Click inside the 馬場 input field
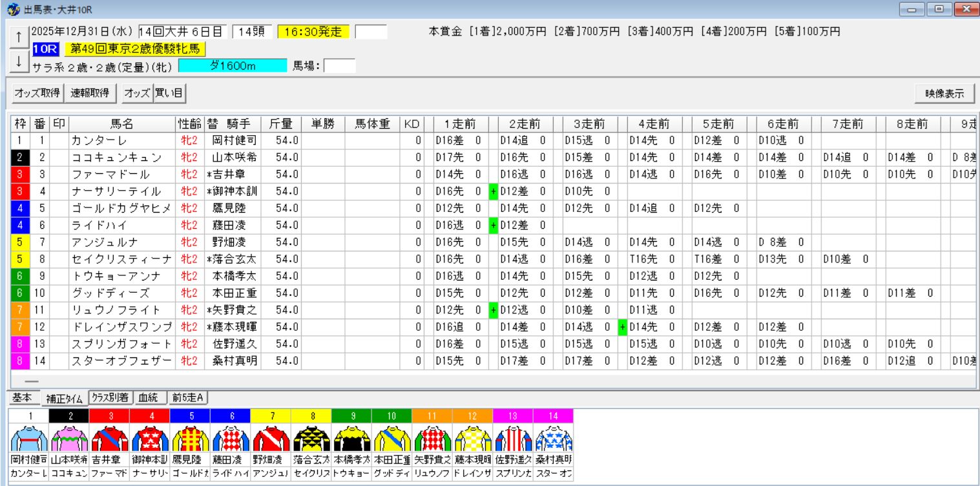 point(339,65)
